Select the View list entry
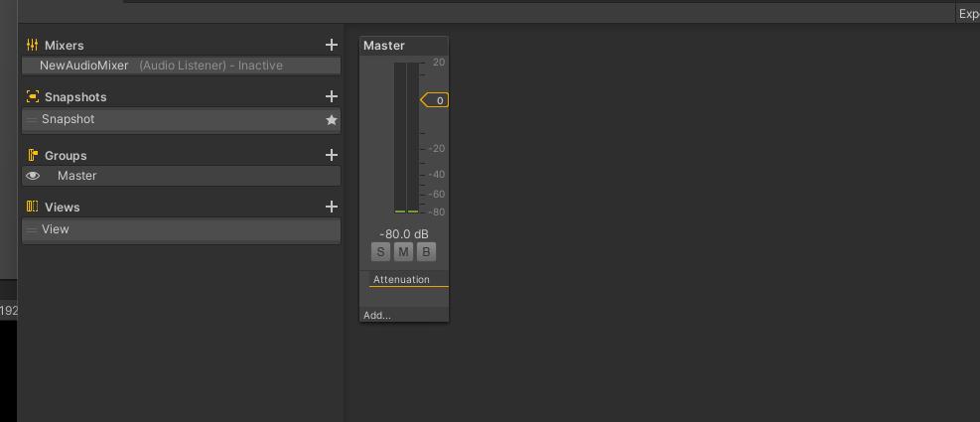This screenshot has height=422, width=980. coord(182,229)
